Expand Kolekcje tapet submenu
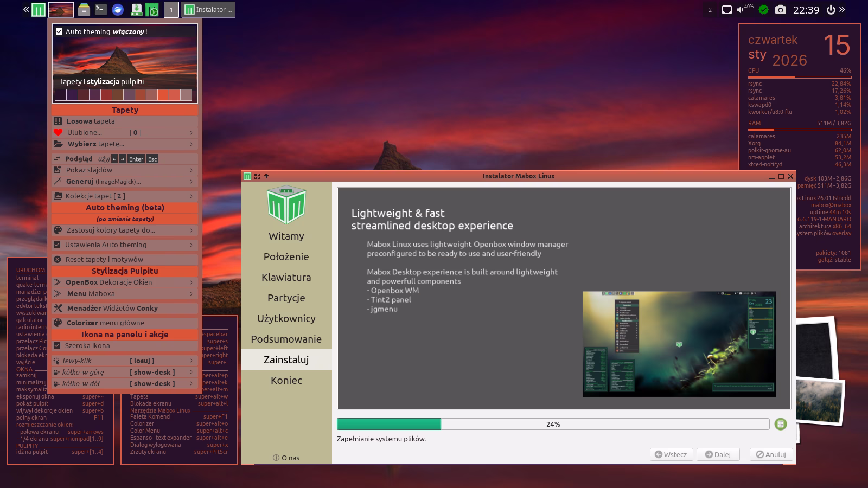 (125, 196)
